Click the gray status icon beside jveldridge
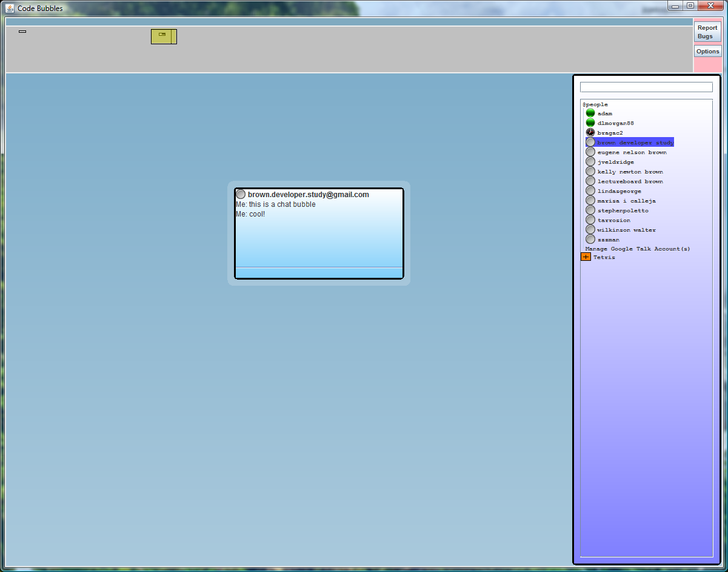Viewport: 728px width, 572px height. 590,162
